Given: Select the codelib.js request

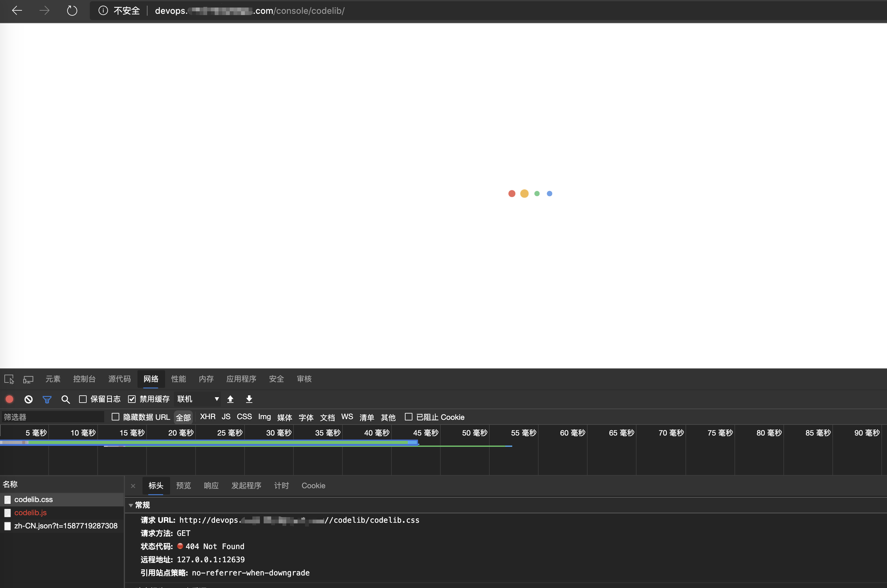Looking at the screenshot, I should pos(30,513).
